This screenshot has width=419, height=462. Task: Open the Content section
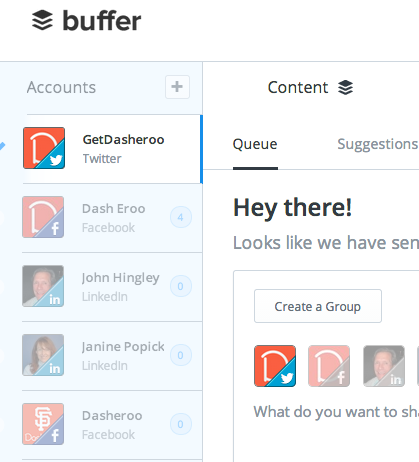[x=310, y=87]
